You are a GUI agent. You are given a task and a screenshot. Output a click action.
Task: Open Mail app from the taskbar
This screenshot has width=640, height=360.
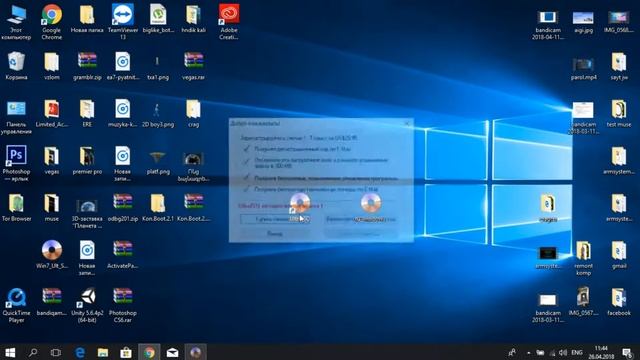(x=172, y=352)
